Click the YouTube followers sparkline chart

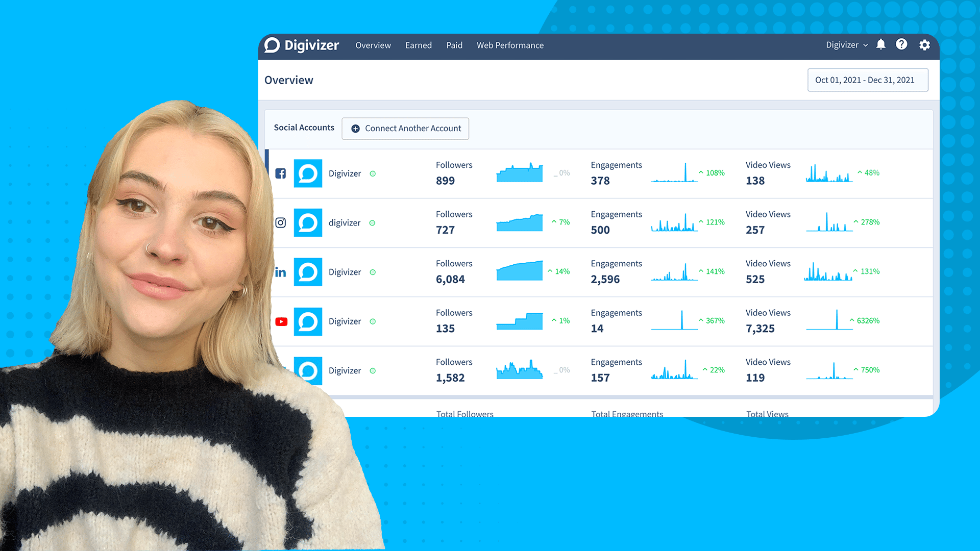point(520,320)
